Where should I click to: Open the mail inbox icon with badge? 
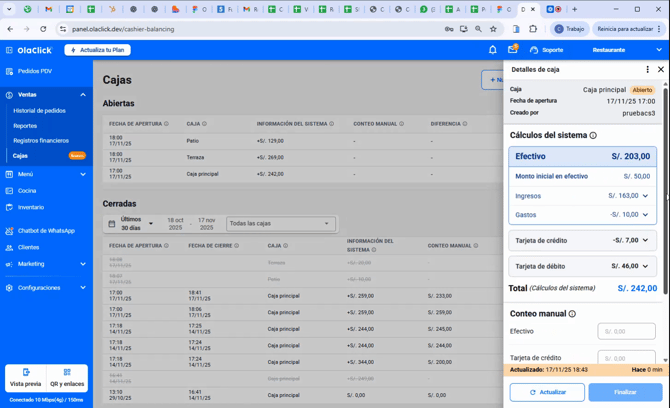pos(513,49)
